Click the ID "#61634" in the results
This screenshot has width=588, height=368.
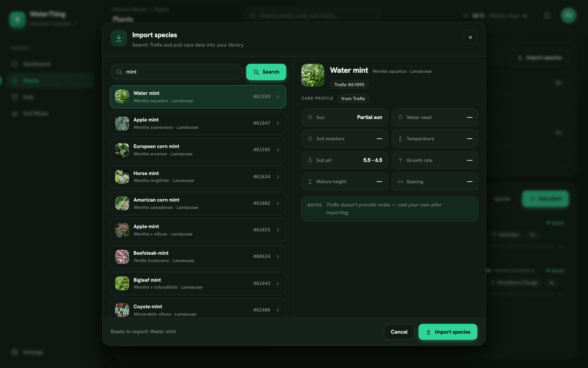tap(262, 177)
